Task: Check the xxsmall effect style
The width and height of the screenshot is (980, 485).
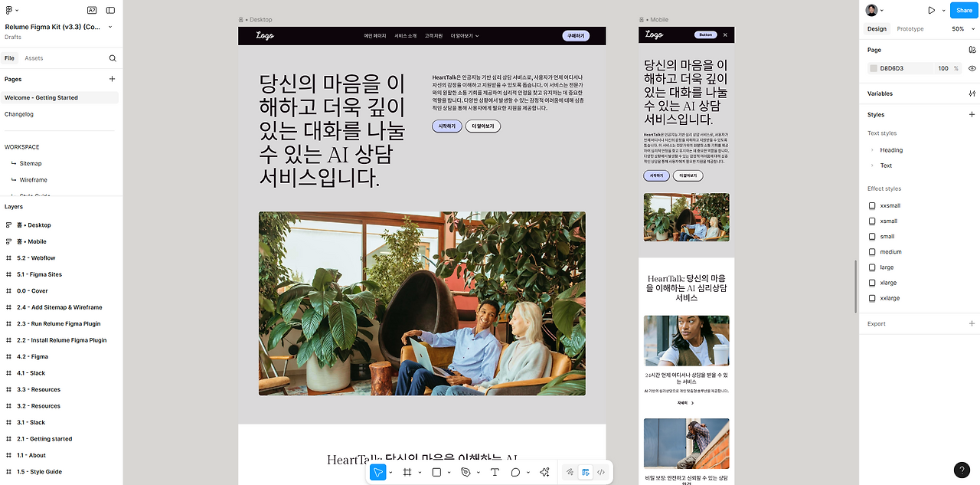Action: [872, 205]
